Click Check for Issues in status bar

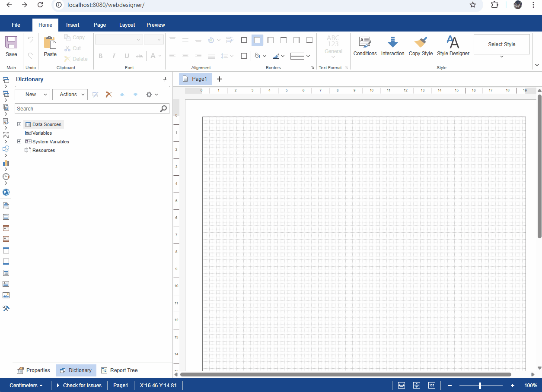[x=79, y=386]
